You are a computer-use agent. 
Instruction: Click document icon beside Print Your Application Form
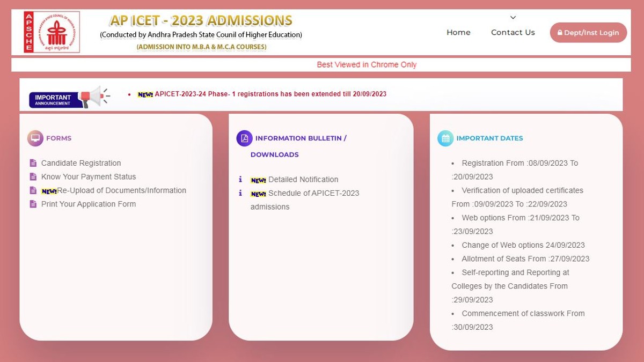(33, 204)
